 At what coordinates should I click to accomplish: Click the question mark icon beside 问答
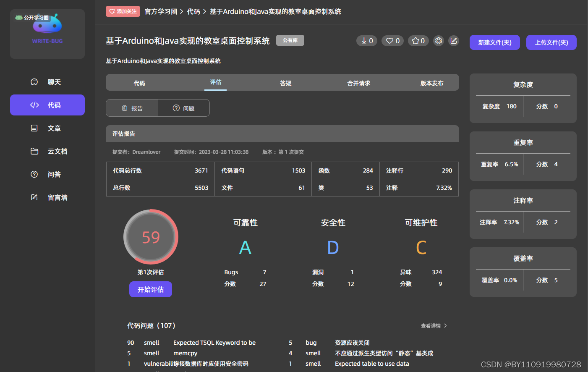[34, 174]
